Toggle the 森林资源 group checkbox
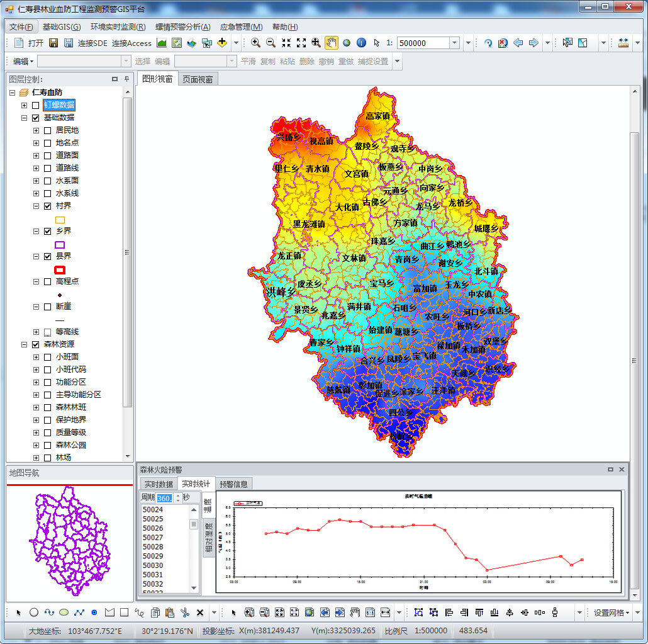 point(36,344)
